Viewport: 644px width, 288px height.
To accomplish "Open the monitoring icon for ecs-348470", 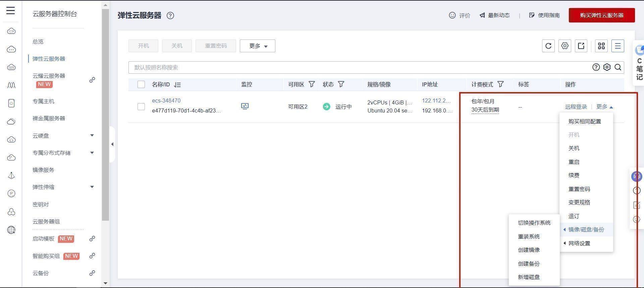I will click(245, 106).
